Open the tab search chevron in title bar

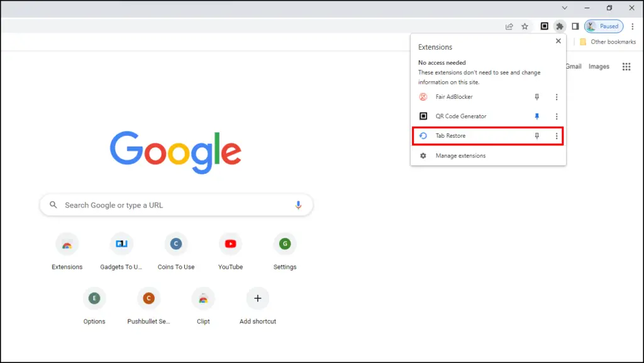(565, 8)
